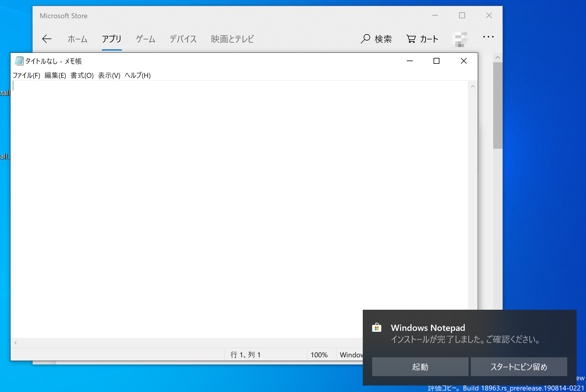Screen dimensions: 586x392
Task: Open the shopping cart (カート) in the Store
Action: click(422, 38)
